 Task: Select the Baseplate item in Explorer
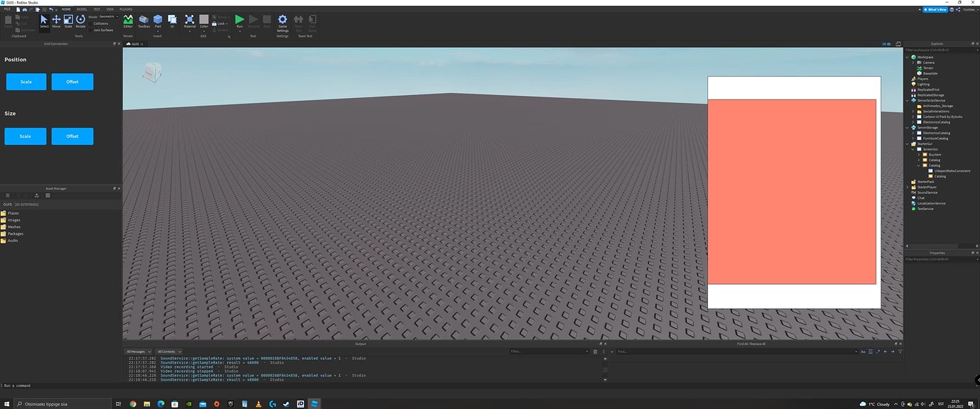pos(929,73)
